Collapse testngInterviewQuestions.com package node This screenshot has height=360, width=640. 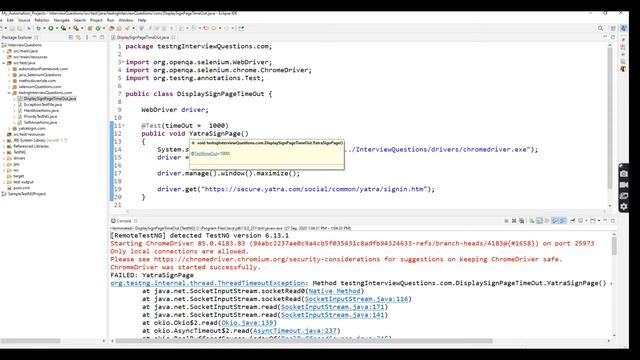[9, 93]
